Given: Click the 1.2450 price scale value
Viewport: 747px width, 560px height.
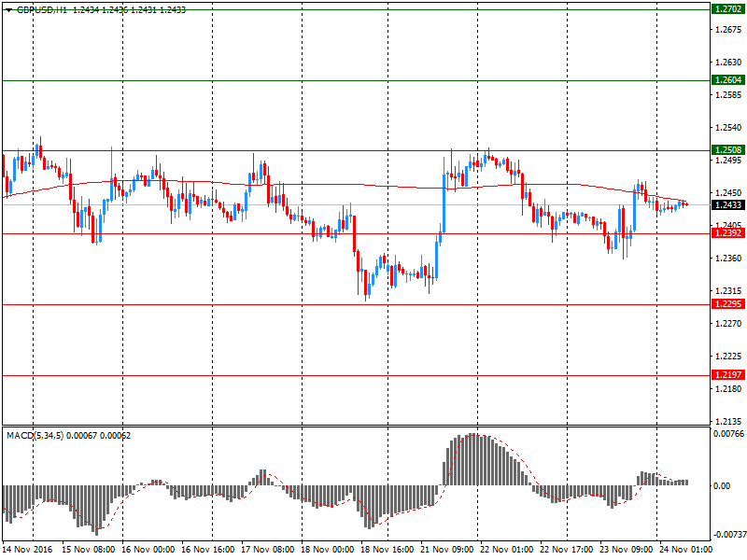Looking at the screenshot, I should (728, 193).
